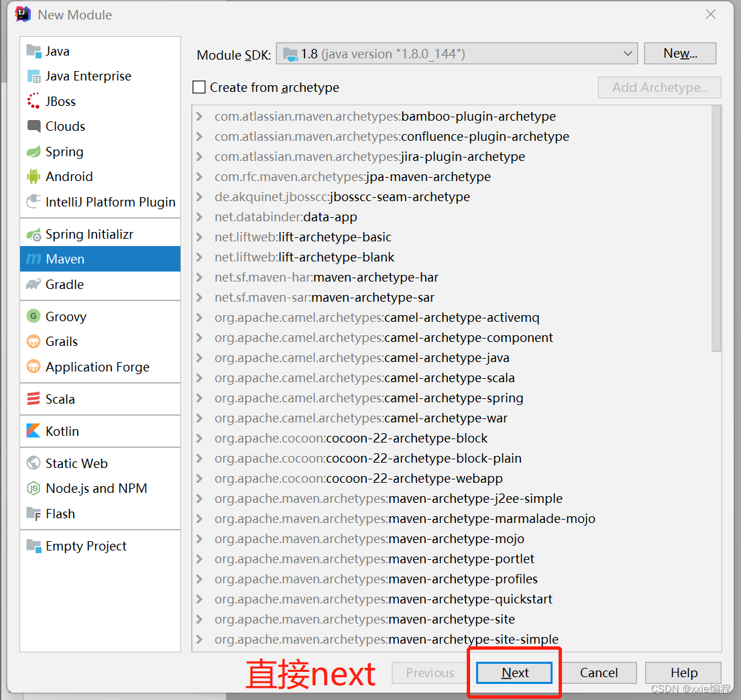Click the Previous button
The image size is (741, 700).
(x=430, y=672)
